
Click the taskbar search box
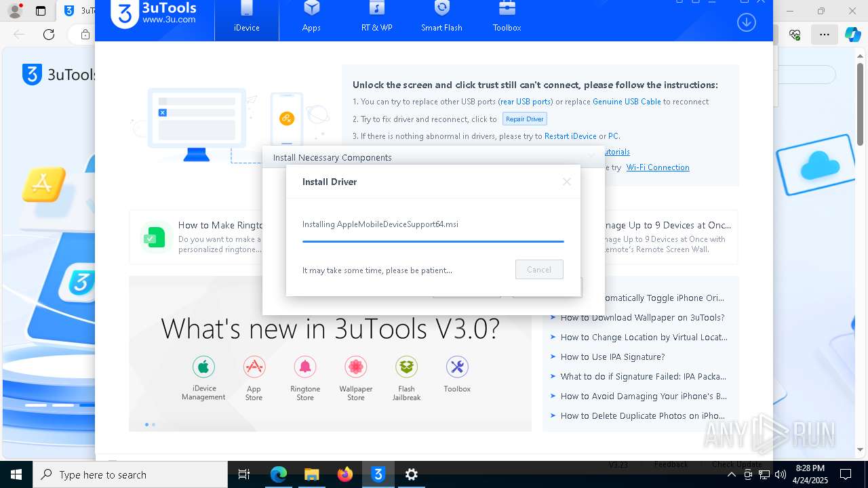130,474
